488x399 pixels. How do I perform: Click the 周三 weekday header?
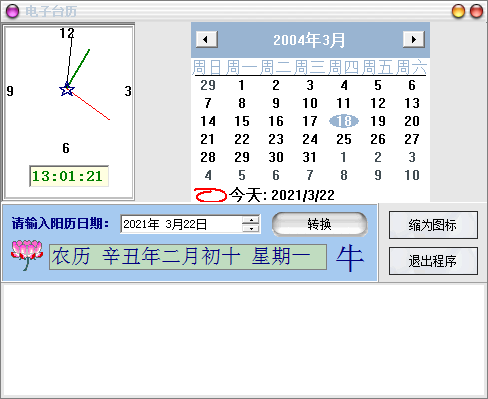(x=309, y=67)
